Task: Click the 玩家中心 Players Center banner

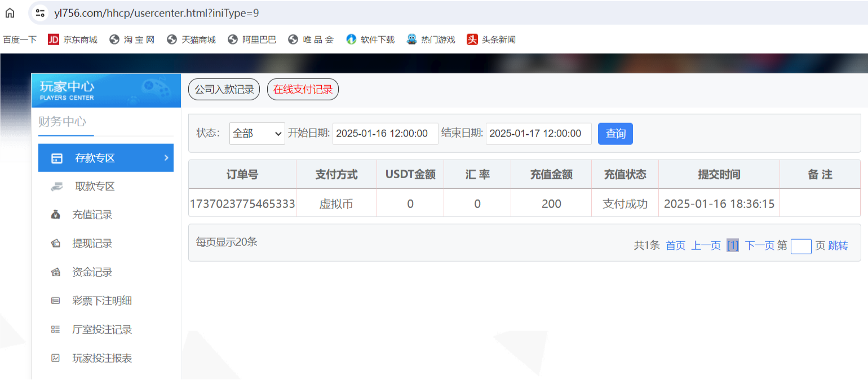Action: [x=106, y=90]
